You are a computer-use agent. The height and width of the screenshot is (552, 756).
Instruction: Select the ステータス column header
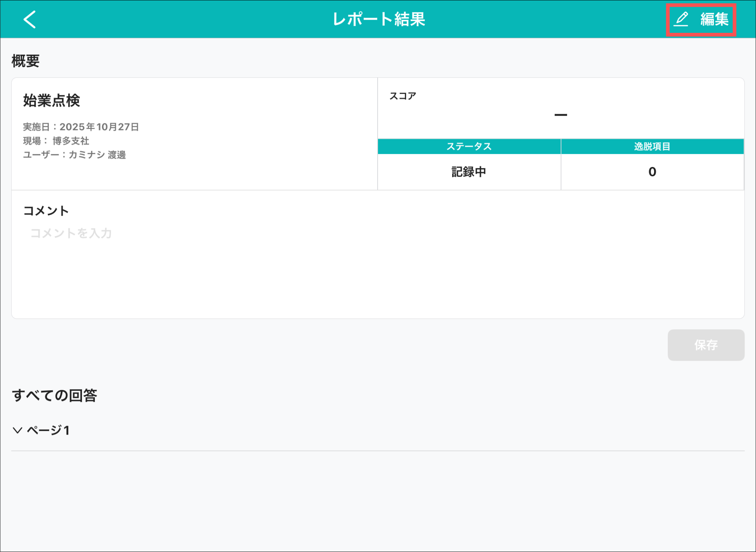(469, 147)
